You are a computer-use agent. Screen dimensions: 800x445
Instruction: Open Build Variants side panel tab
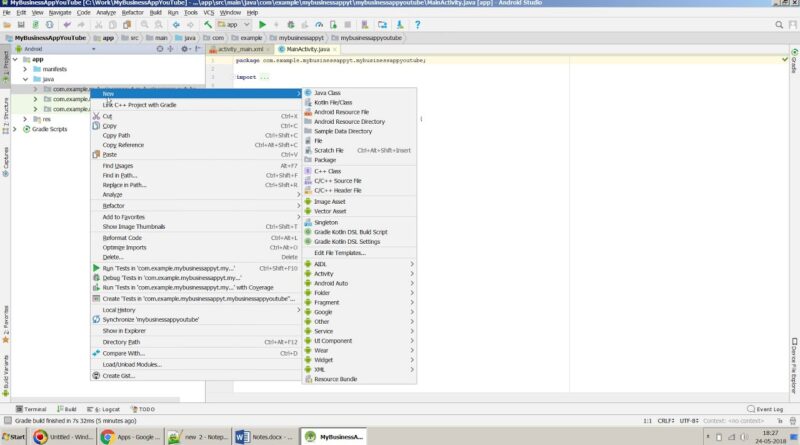coord(6,376)
